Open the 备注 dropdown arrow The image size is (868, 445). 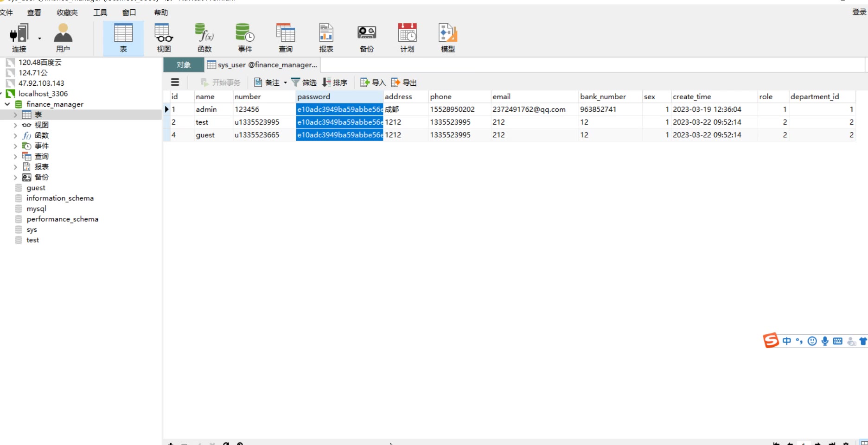tap(285, 83)
